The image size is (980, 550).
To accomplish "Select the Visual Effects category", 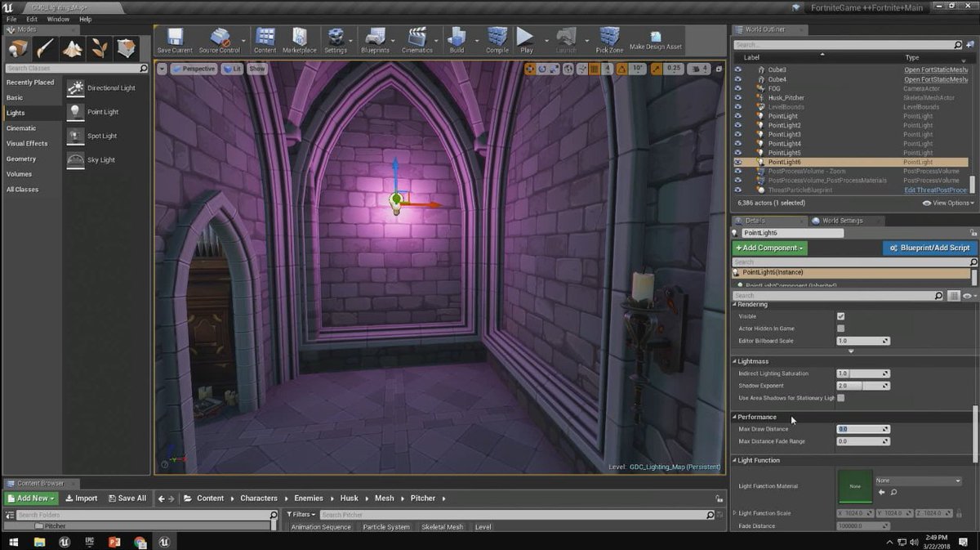I will click(27, 144).
